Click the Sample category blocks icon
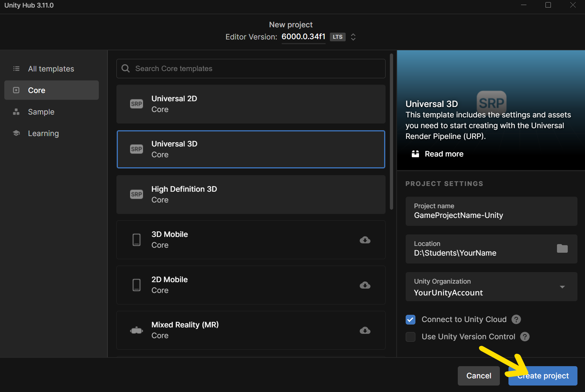The height and width of the screenshot is (392, 585). [x=16, y=112]
